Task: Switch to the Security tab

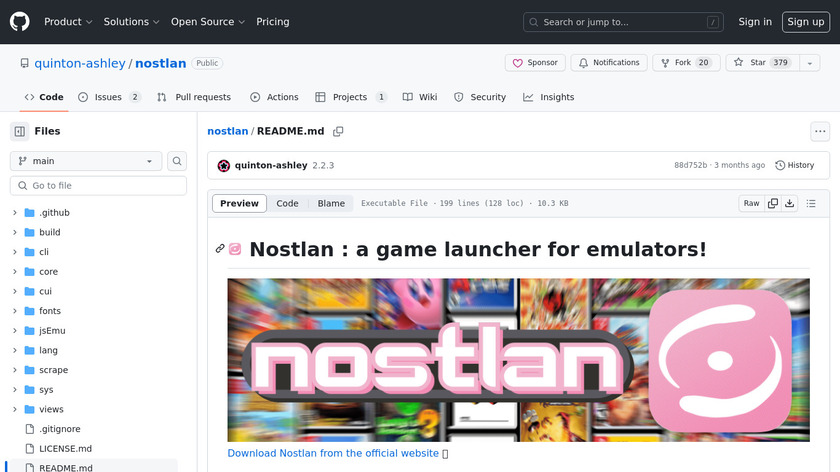Action: [x=480, y=97]
